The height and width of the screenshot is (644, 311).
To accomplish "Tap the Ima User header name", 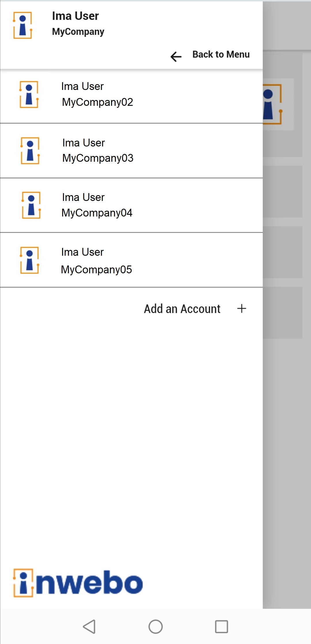I will click(x=75, y=16).
